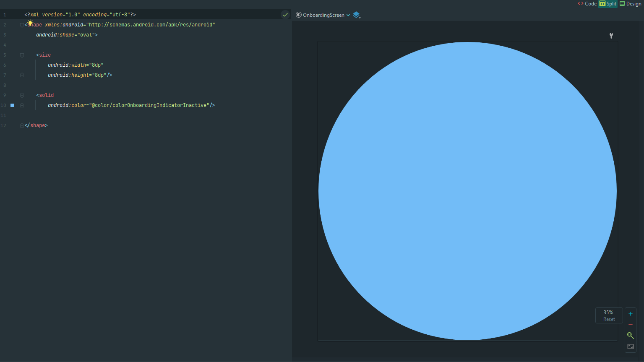Screen dimensions: 644x362
Task: Click line number 6 in the gutter
Action: [5, 65]
